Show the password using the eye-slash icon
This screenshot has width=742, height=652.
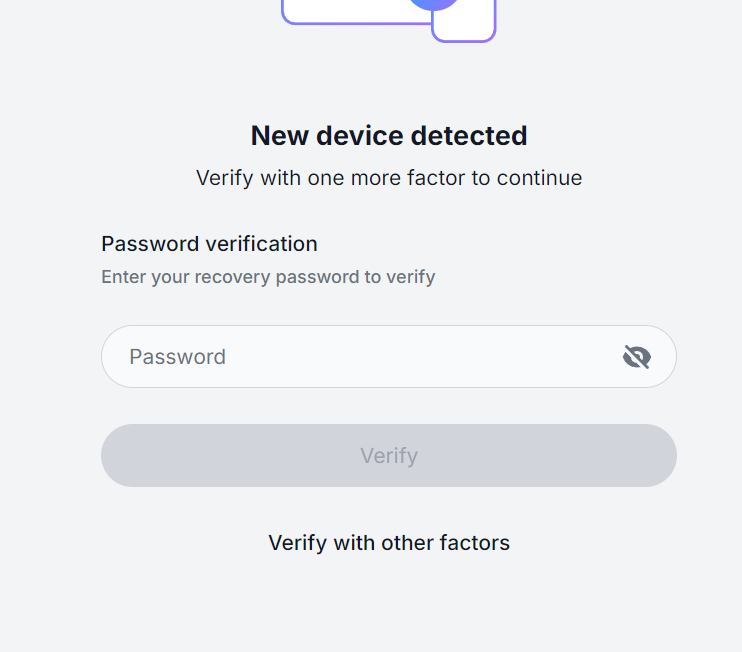[637, 357]
